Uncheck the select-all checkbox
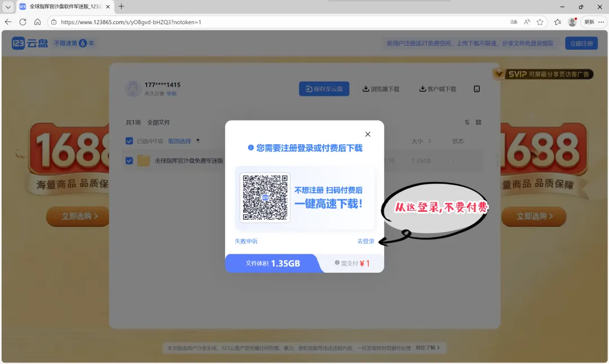The image size is (609, 364). click(129, 141)
